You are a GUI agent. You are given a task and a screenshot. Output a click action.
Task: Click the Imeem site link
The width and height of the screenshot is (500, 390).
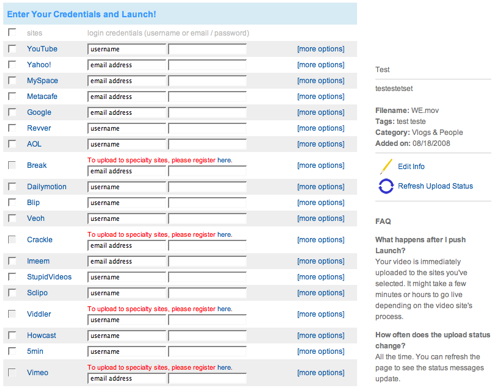[x=38, y=261]
